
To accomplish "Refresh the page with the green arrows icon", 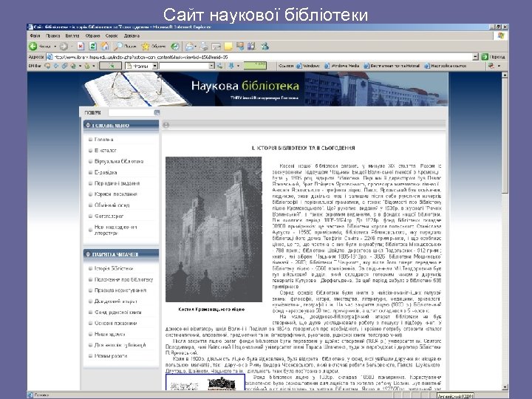I will [92, 46].
